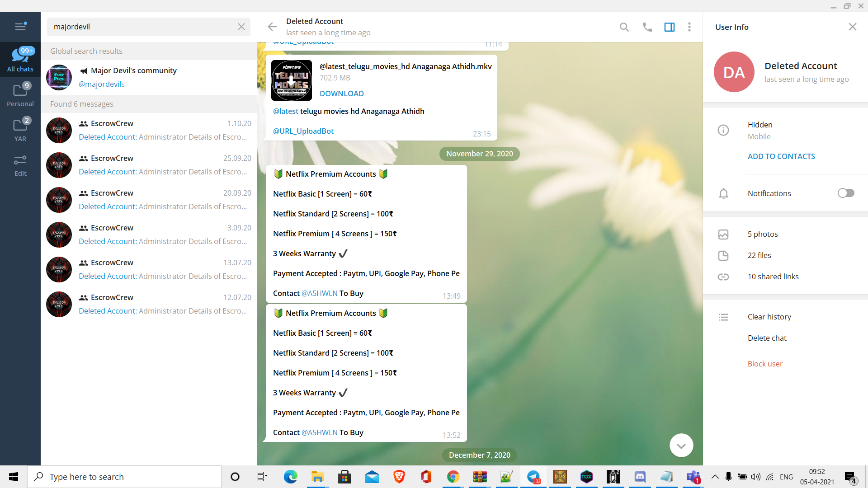Open Microsoft Store from taskbar
The width and height of the screenshot is (868, 488).
pos(344,477)
